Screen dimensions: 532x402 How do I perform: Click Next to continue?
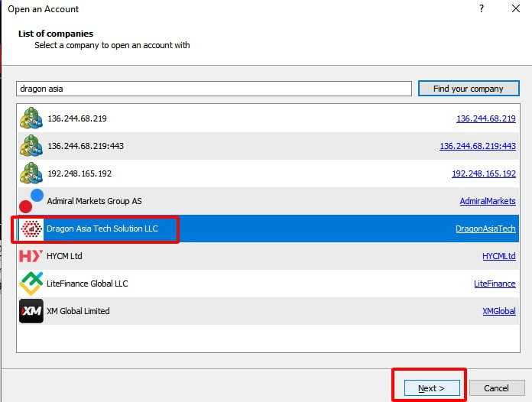(432, 388)
